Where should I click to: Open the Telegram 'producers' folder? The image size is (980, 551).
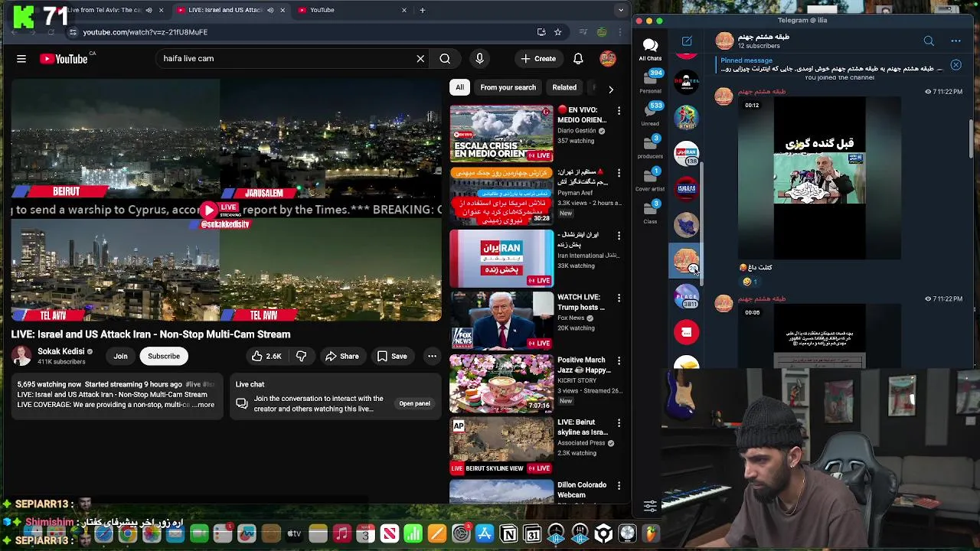pyautogui.click(x=650, y=148)
